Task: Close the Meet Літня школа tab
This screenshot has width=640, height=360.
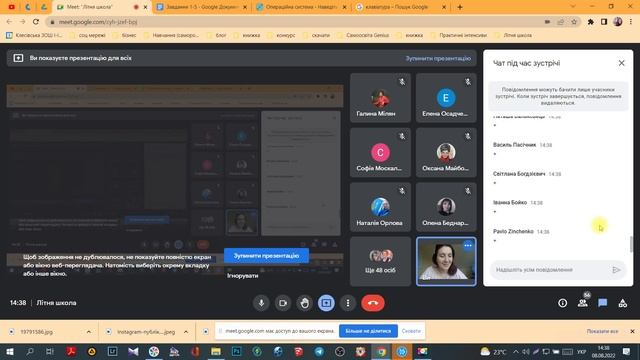Action: 145,7
